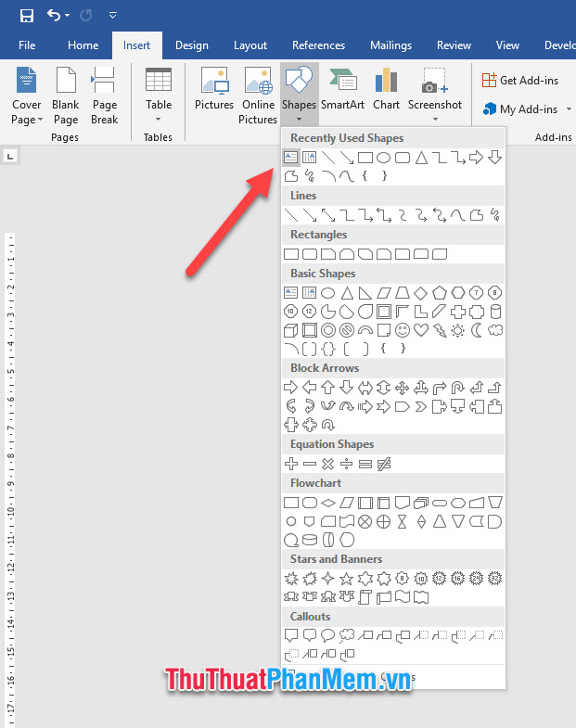Select cube shape in Basic Shapes
The image size is (576, 728).
coord(291,330)
